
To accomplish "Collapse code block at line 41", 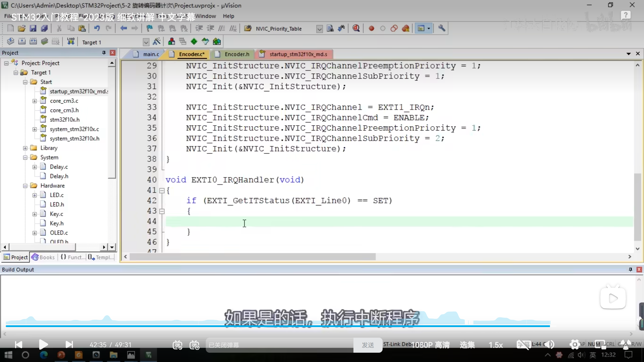I will pyautogui.click(x=162, y=191).
